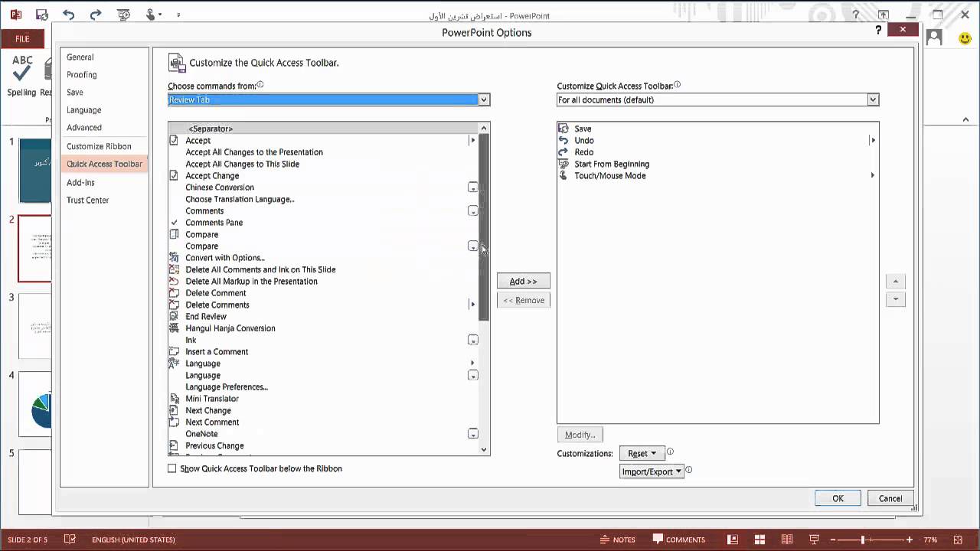Expand the Delete Comments submenu arrow

tap(472, 305)
